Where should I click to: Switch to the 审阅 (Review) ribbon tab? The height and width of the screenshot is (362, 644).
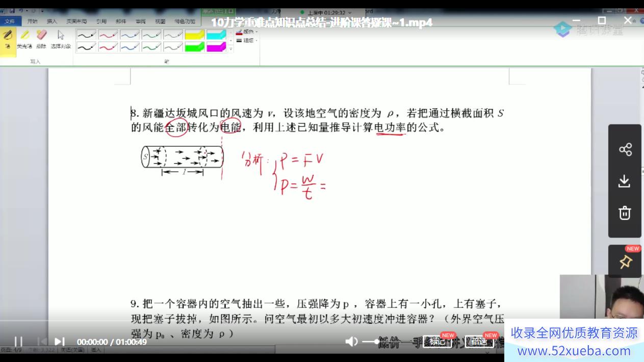click(x=141, y=21)
